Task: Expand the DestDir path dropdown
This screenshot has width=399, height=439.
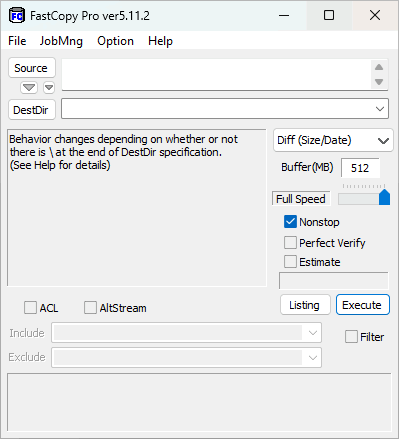Action: 380,109
